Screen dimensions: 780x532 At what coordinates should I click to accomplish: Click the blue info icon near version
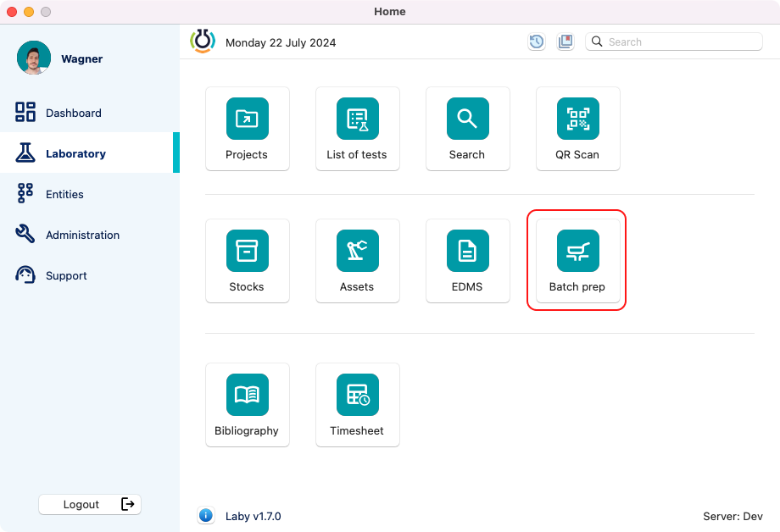point(205,516)
